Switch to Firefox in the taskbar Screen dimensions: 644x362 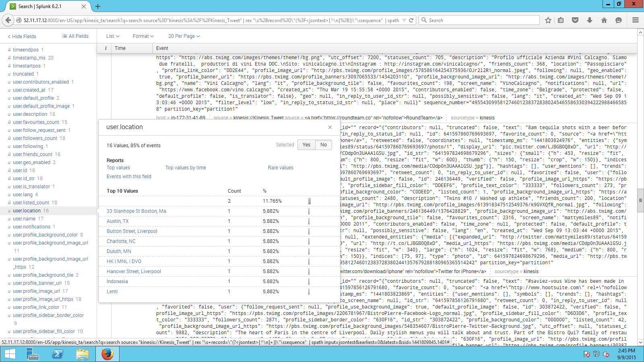(107, 354)
